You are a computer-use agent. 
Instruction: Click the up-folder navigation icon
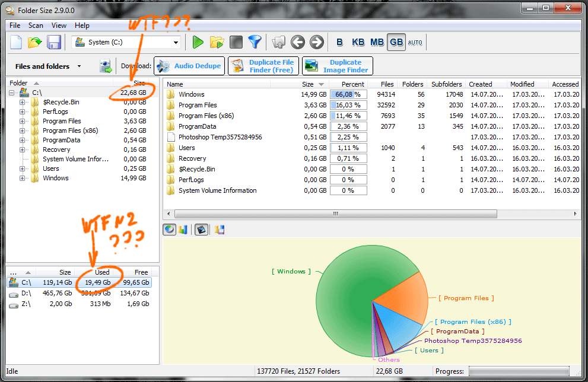tap(279, 42)
